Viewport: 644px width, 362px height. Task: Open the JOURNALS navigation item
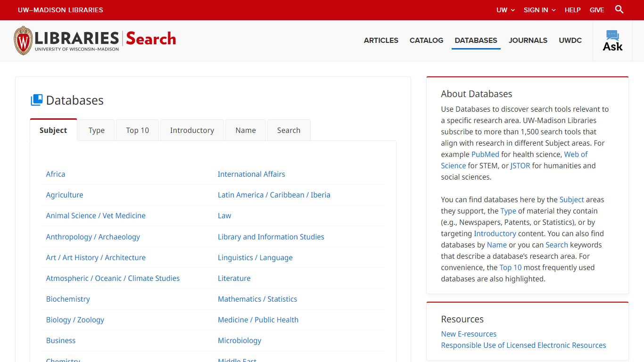[528, 41]
